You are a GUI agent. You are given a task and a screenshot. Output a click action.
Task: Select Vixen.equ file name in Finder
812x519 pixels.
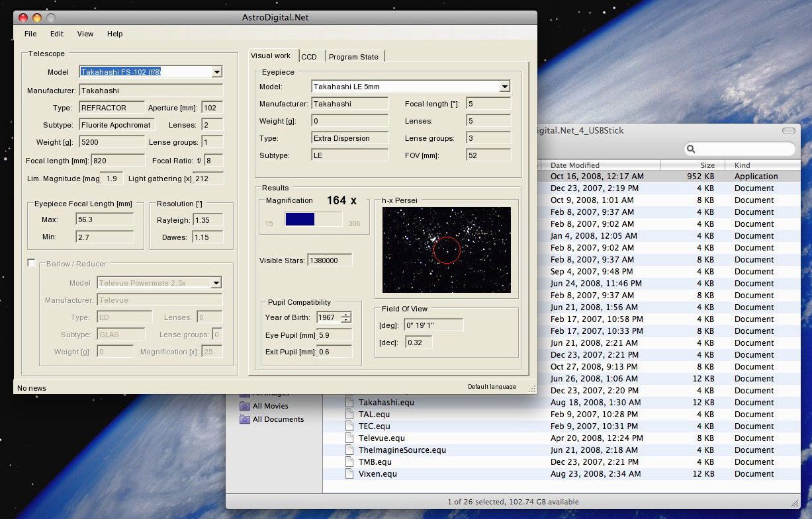click(x=378, y=473)
